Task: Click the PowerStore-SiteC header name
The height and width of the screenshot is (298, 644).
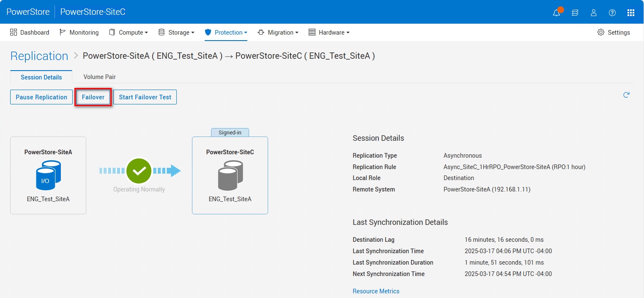Action: [x=93, y=12]
